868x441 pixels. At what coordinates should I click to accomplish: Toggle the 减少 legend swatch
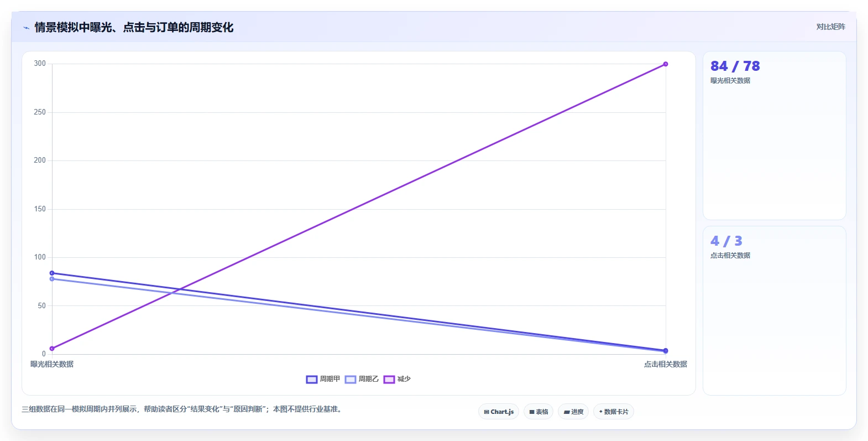click(389, 379)
